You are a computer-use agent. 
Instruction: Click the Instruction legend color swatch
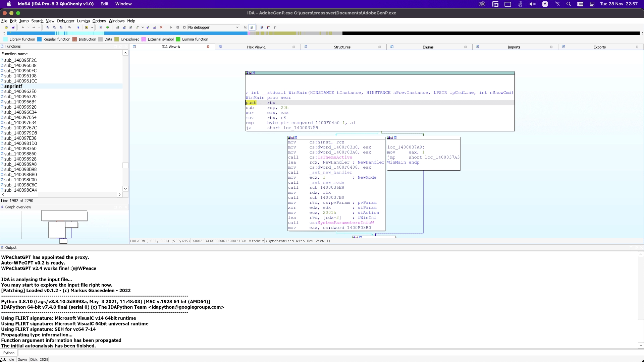(74, 39)
